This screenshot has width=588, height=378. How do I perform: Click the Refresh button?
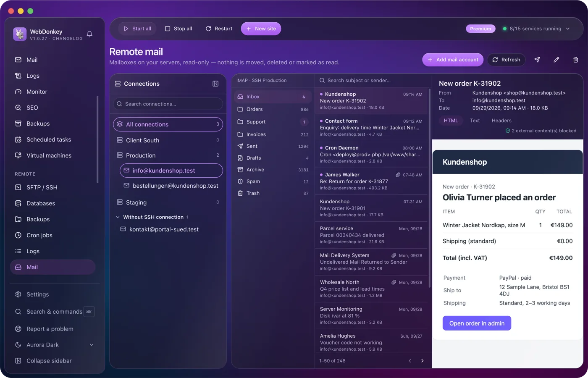coord(506,60)
